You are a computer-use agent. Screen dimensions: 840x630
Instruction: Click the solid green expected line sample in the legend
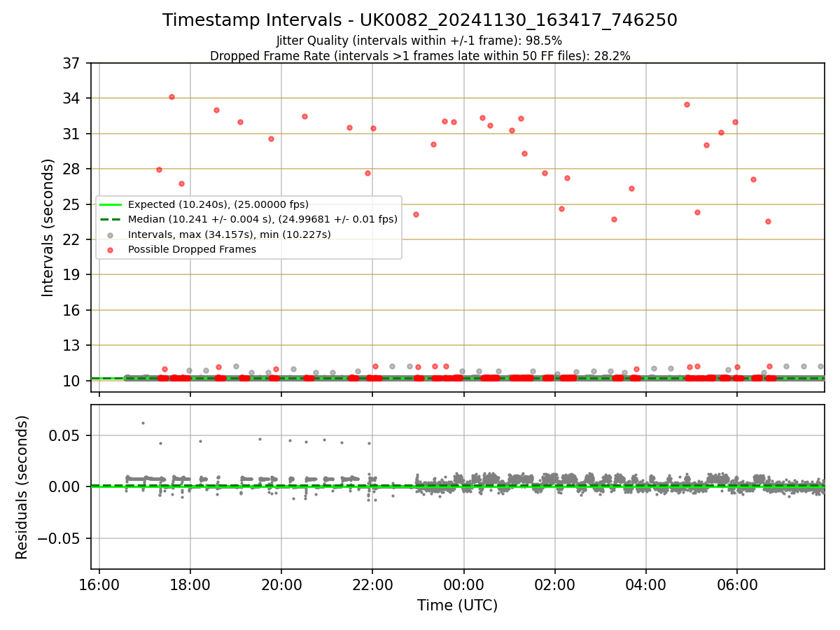[111, 204]
